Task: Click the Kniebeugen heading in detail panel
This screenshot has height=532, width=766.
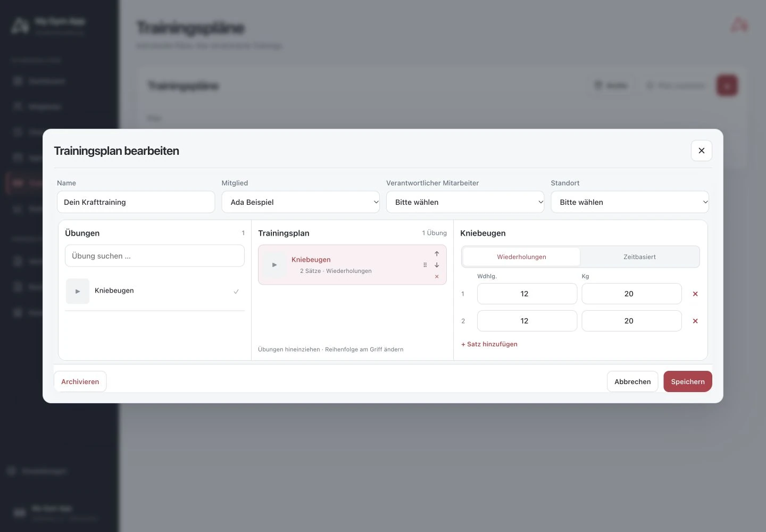Action: click(483, 233)
